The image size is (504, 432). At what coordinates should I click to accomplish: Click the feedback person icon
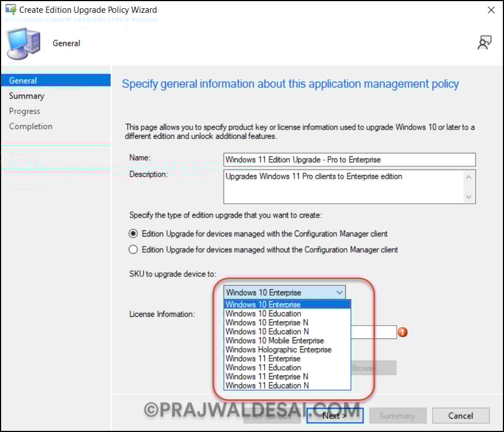click(485, 43)
